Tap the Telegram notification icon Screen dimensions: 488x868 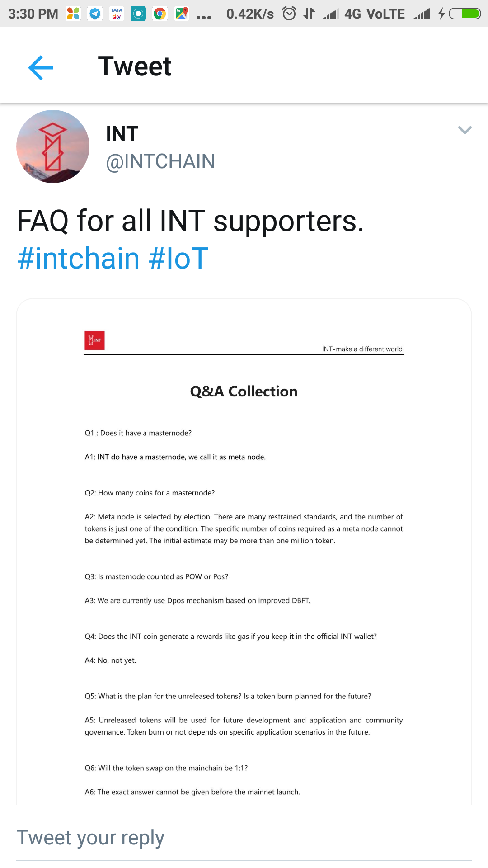(95, 14)
